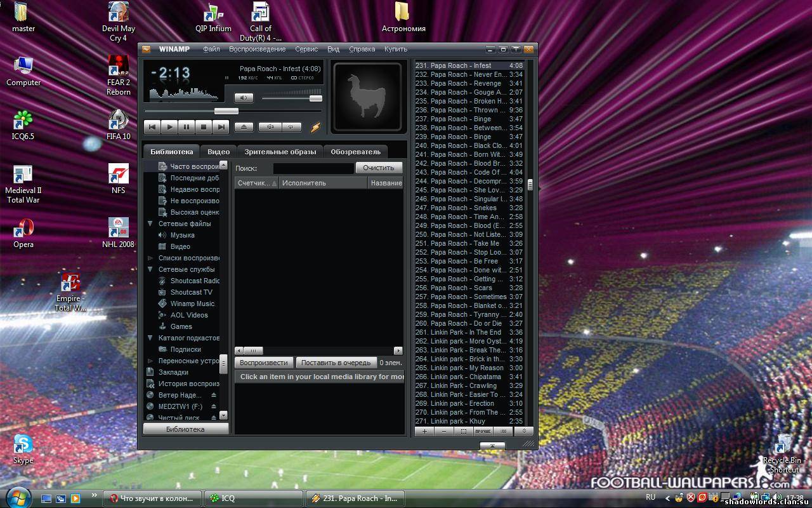Viewport: 812px width, 508px height.
Task: Switch to the Обозреватель tab
Action: pos(355,152)
